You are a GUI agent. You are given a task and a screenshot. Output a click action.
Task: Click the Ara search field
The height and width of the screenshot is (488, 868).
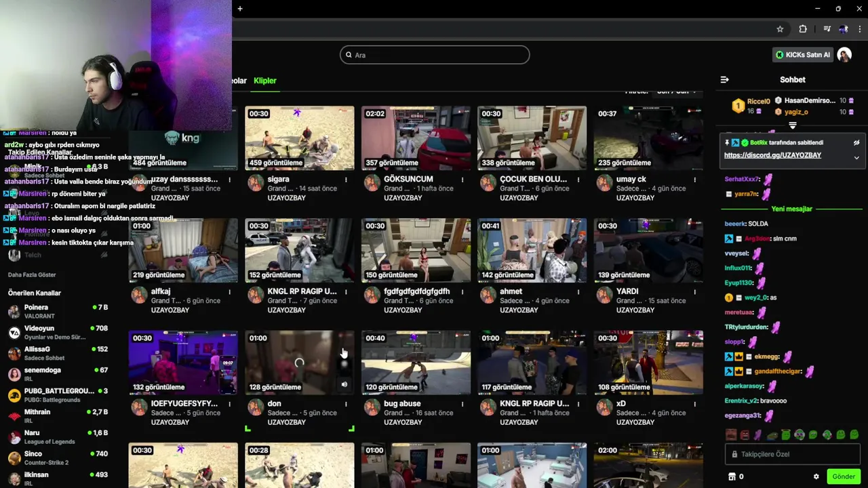click(x=435, y=55)
